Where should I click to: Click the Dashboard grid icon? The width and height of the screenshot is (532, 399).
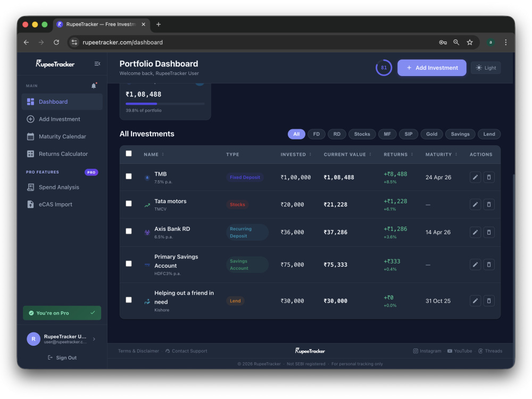(30, 102)
